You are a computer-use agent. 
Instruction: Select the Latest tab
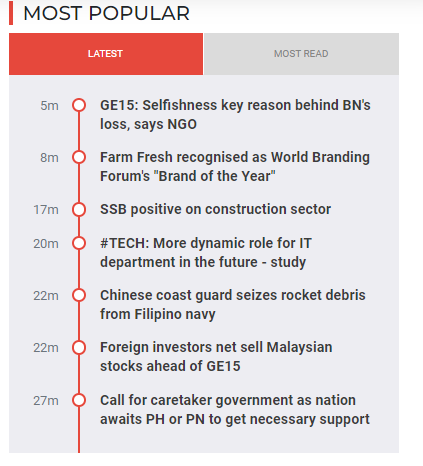[106, 54]
